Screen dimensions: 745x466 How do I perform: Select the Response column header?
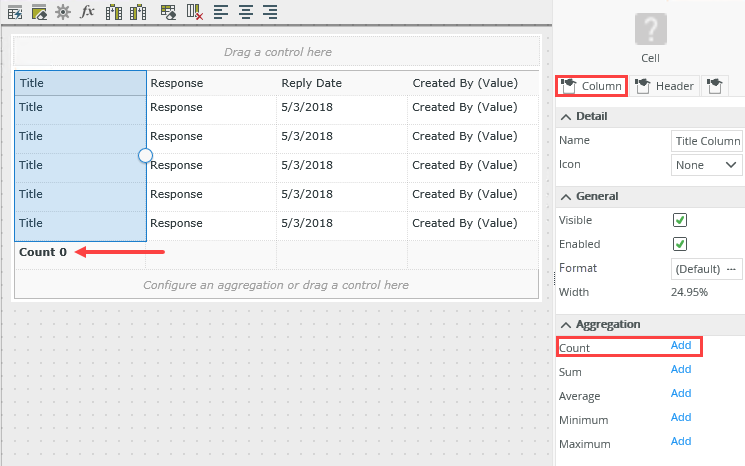(211, 83)
